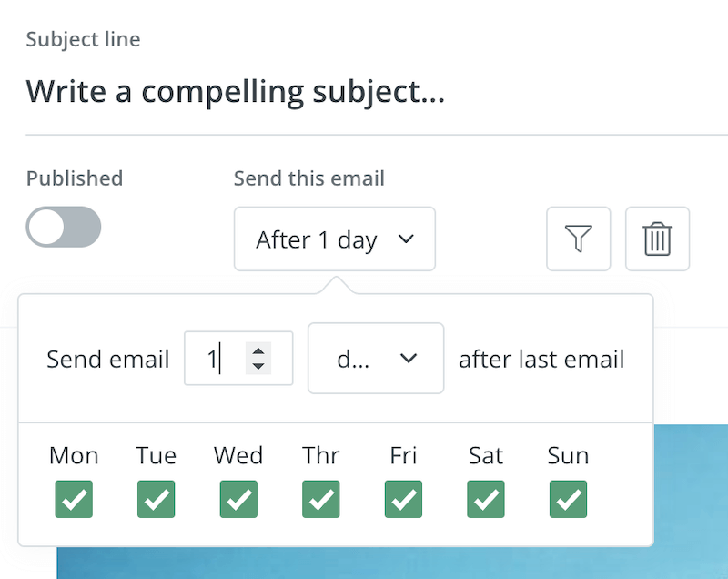Click the Published label
The width and height of the screenshot is (728, 579).
click(x=74, y=178)
